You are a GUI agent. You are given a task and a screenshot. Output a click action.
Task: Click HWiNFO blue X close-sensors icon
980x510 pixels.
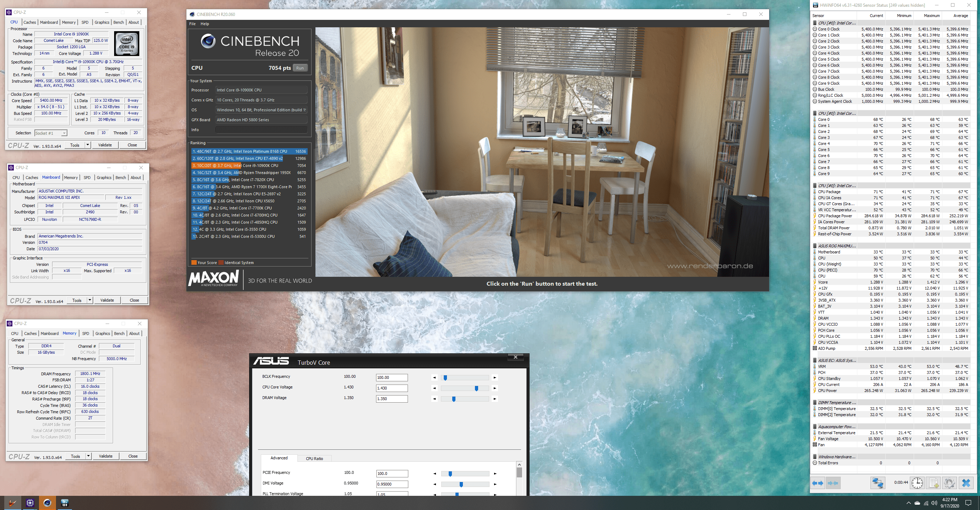tap(966, 483)
